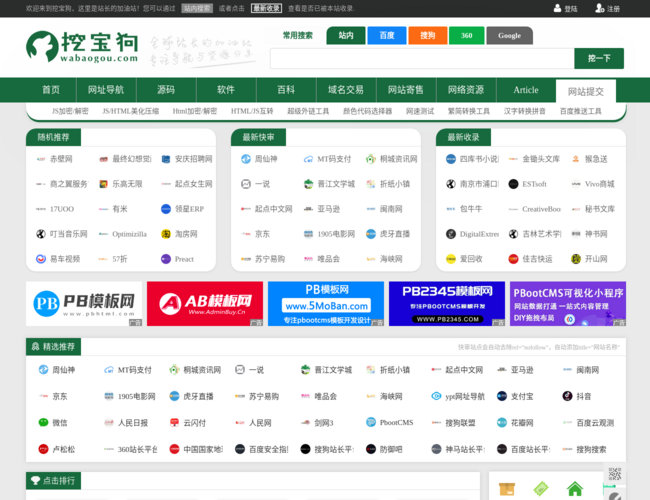This screenshot has width=650, height=500.
Task: Click the green home icon at bottom right
Action: (575, 489)
